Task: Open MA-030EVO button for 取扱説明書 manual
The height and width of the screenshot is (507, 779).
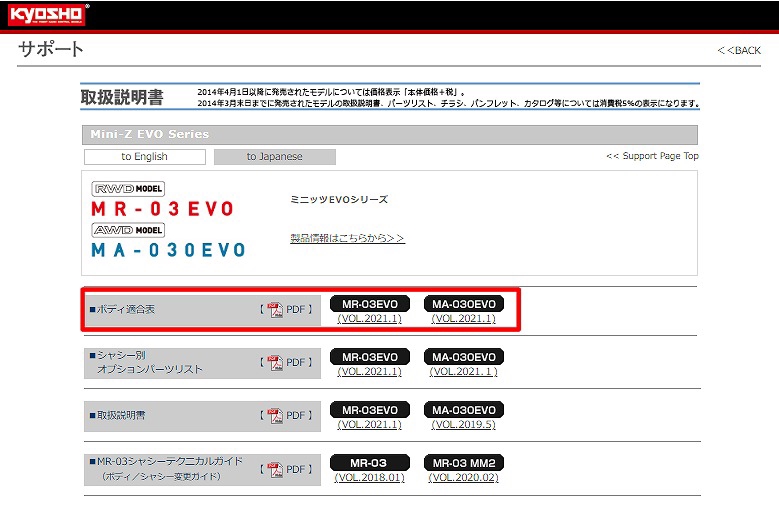Action: tap(464, 410)
